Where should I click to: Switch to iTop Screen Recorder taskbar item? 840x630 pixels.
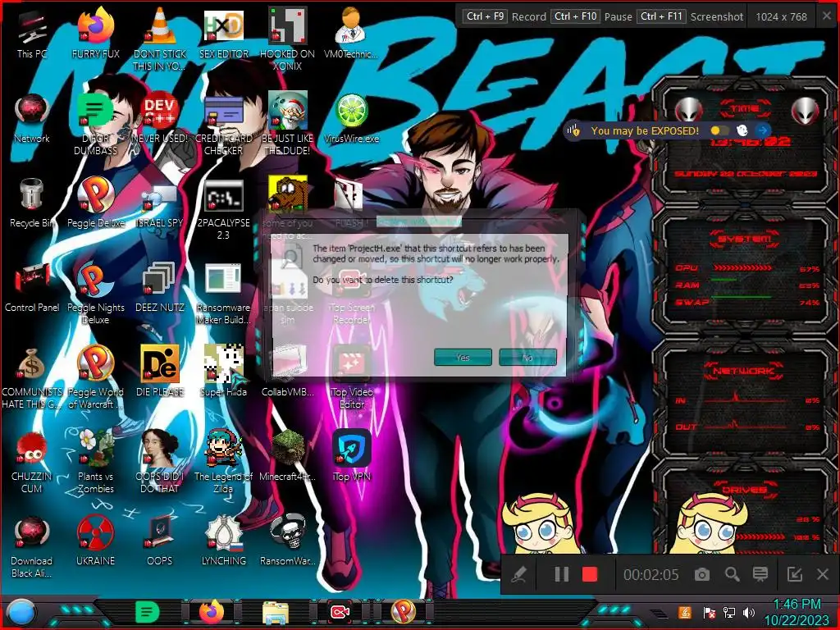[x=340, y=612]
